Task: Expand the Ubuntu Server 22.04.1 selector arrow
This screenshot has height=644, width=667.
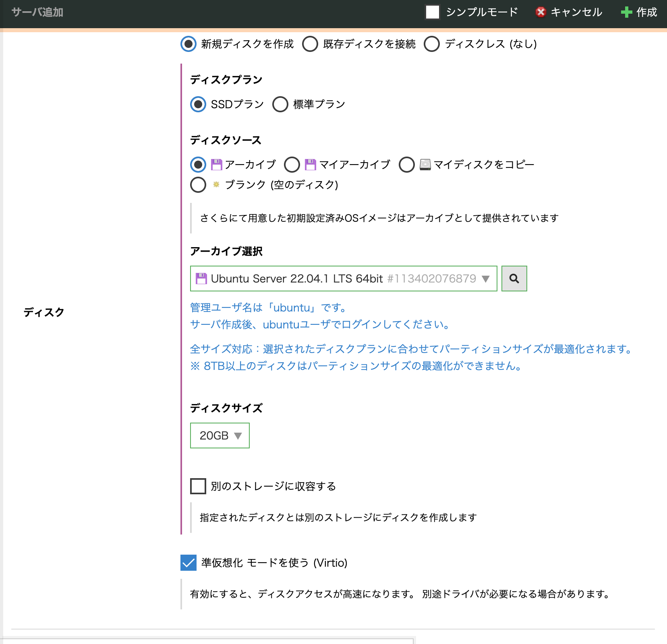Action: tap(487, 278)
